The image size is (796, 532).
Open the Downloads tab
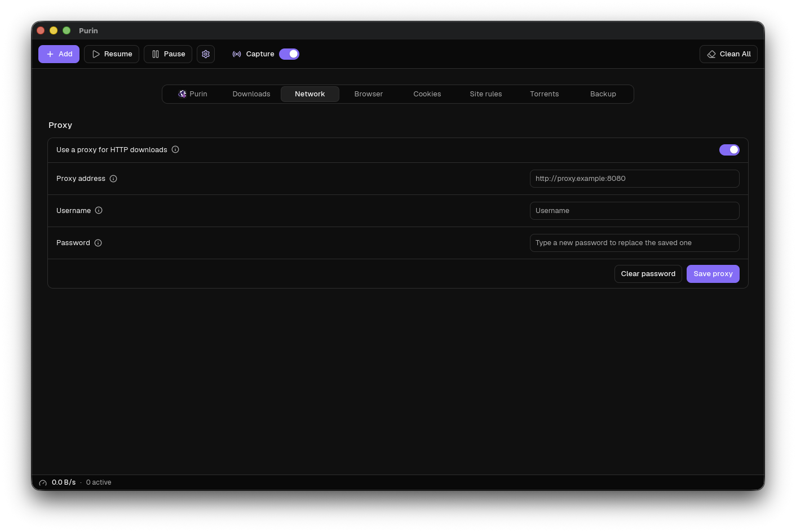pyautogui.click(x=251, y=94)
